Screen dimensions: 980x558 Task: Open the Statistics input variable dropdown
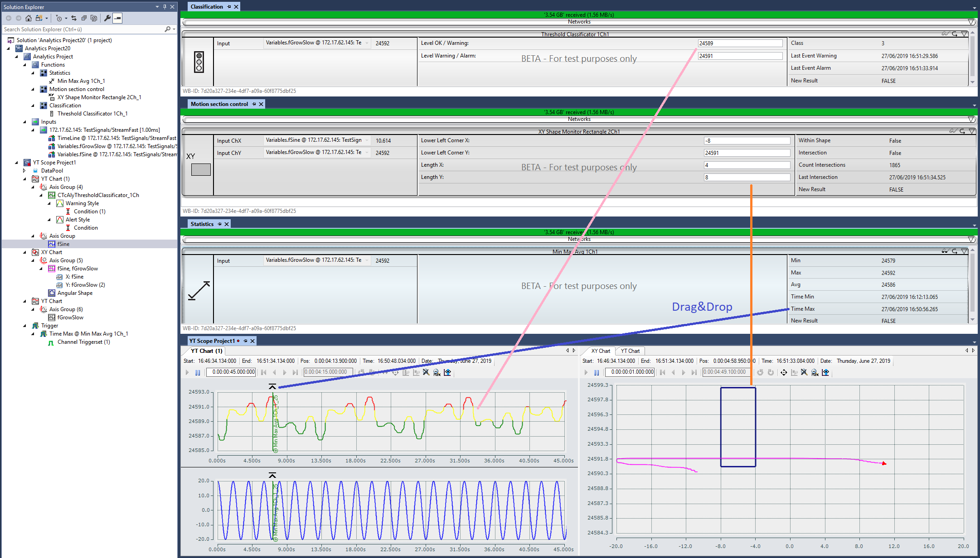pyautogui.click(x=367, y=260)
